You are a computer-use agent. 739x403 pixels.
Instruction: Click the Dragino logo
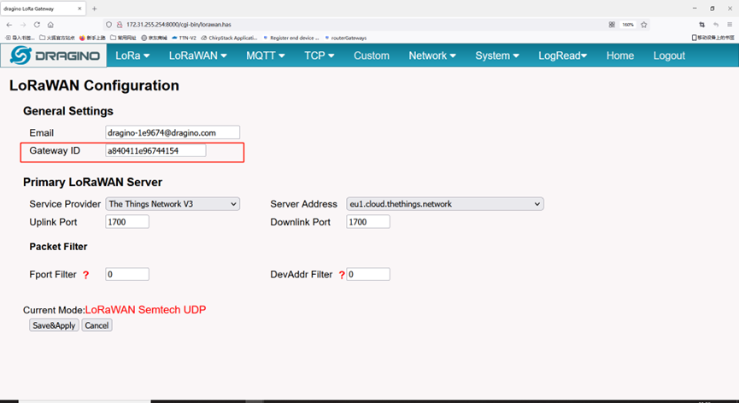[54, 56]
